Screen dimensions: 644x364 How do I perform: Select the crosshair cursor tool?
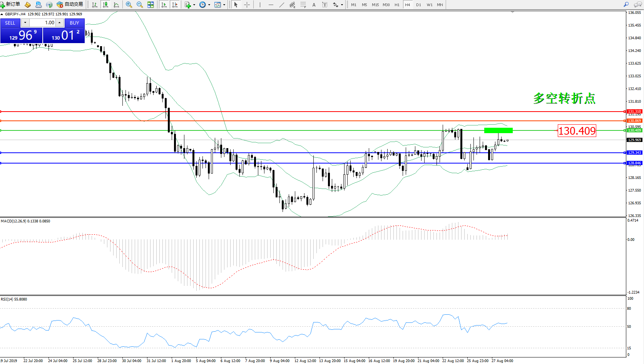247,5
